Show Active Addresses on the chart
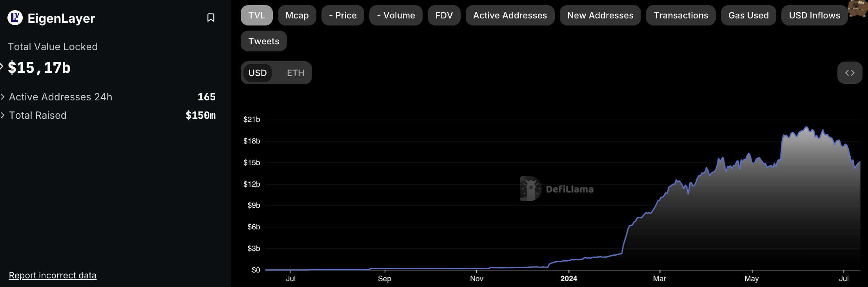 tap(510, 15)
